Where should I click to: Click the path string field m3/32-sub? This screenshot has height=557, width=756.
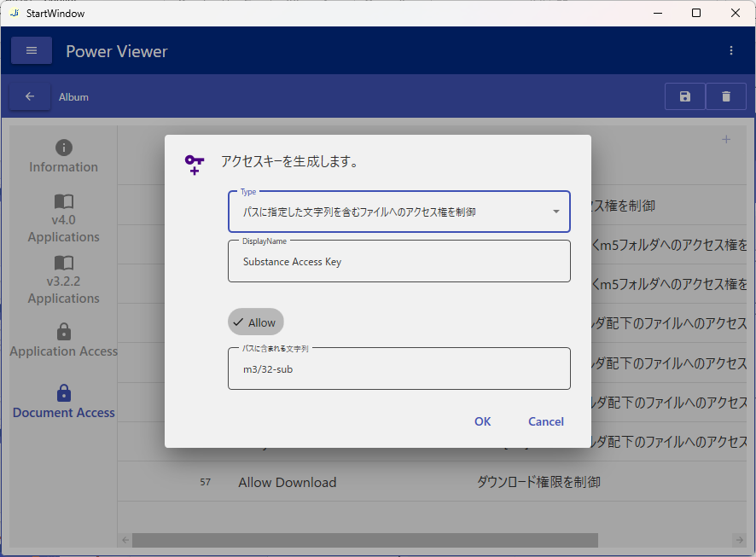[x=398, y=369]
